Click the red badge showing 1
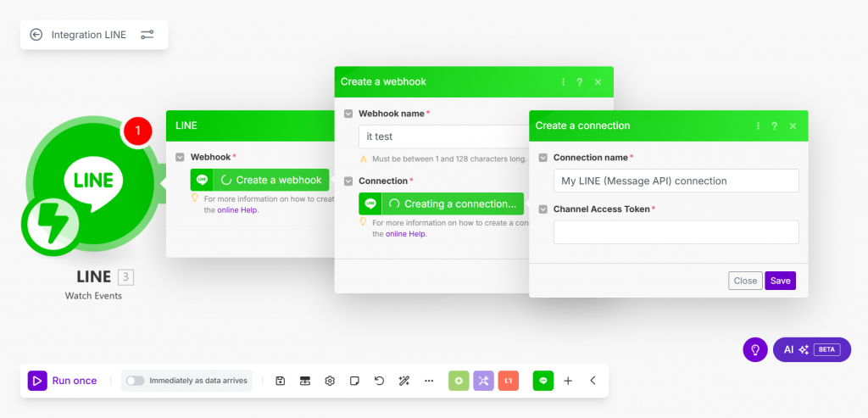868x418 pixels. (x=138, y=131)
